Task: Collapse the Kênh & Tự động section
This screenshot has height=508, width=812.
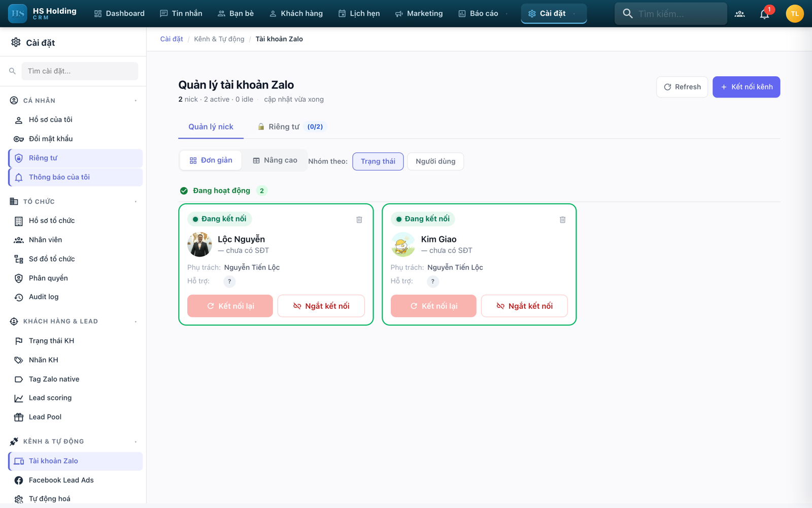Action: (x=136, y=442)
